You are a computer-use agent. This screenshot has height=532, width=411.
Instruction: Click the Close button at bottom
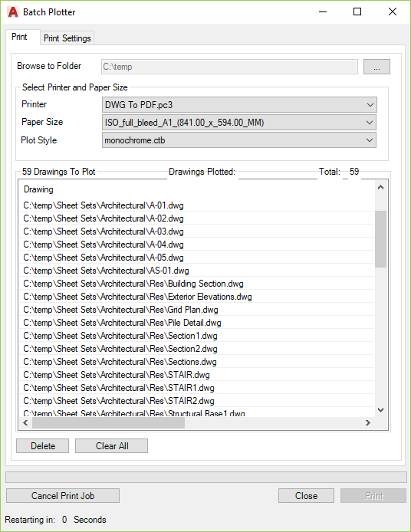[306, 496]
